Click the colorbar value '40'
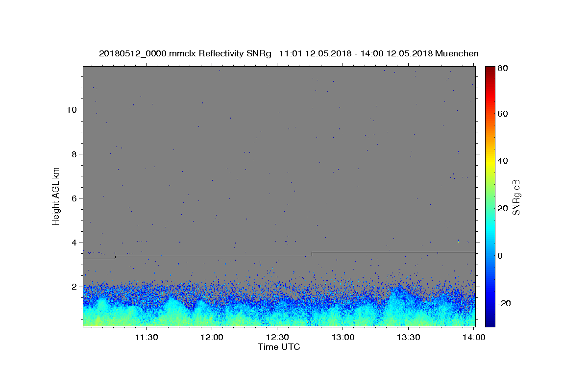This screenshot has width=588, height=392. click(503, 161)
